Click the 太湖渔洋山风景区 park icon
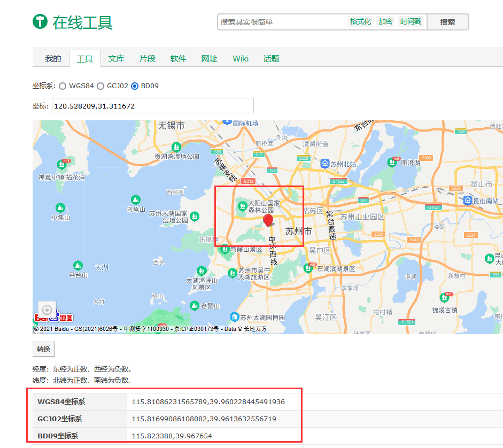 click(x=202, y=271)
